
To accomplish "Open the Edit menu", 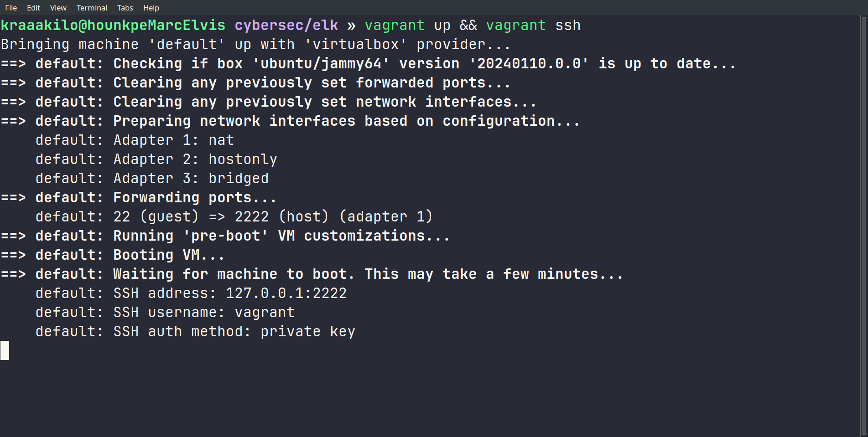I will pyautogui.click(x=33, y=8).
